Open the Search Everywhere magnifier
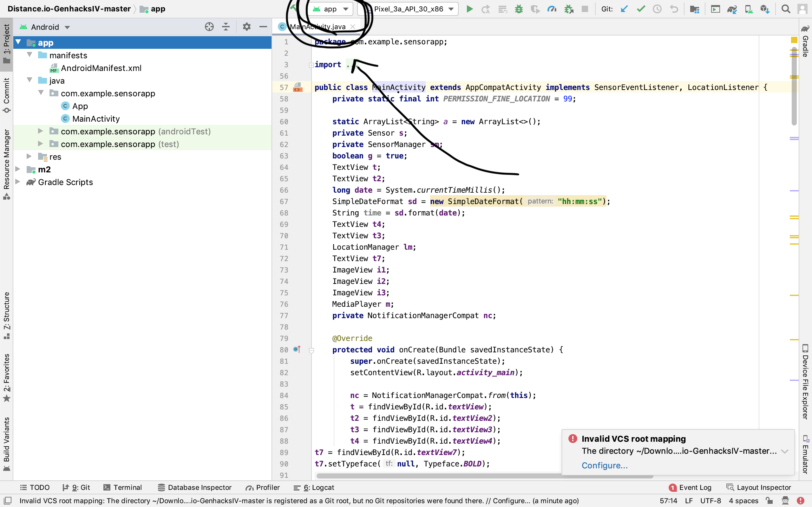The width and height of the screenshot is (812, 507). click(785, 9)
